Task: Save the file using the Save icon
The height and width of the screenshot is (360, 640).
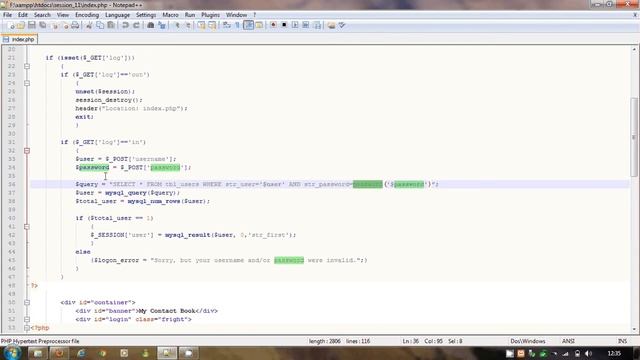Action: click(x=31, y=25)
